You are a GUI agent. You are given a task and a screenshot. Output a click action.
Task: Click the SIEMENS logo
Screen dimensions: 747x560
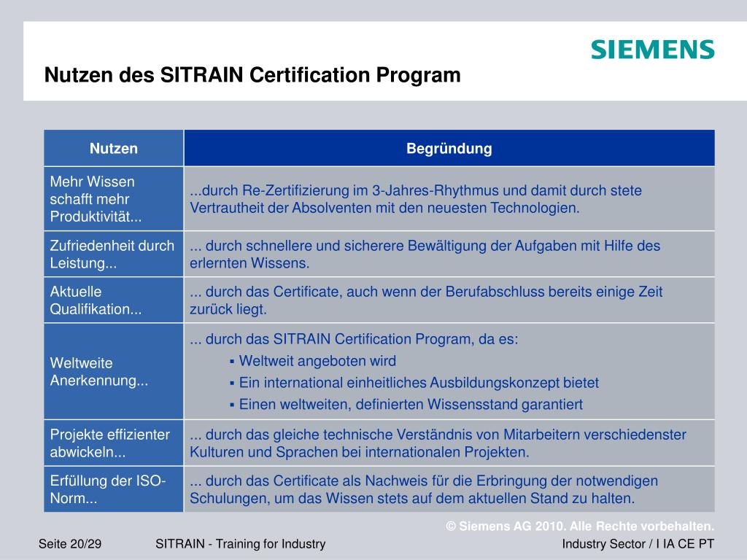(651, 50)
